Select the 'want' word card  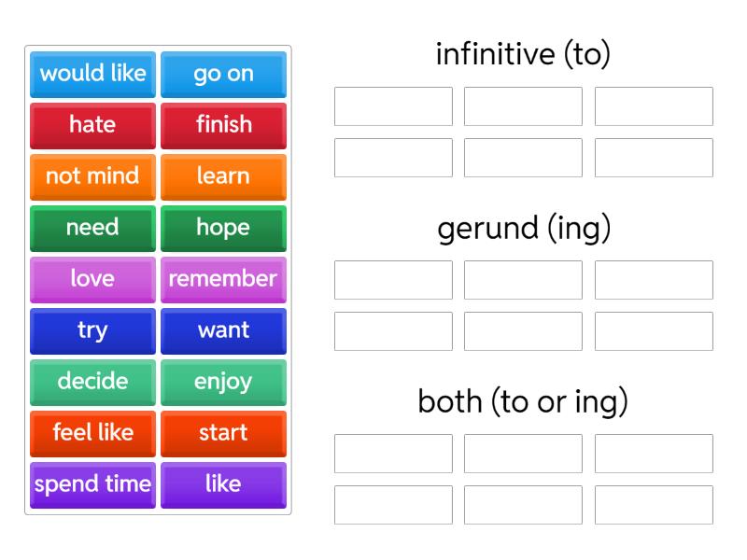point(223,330)
